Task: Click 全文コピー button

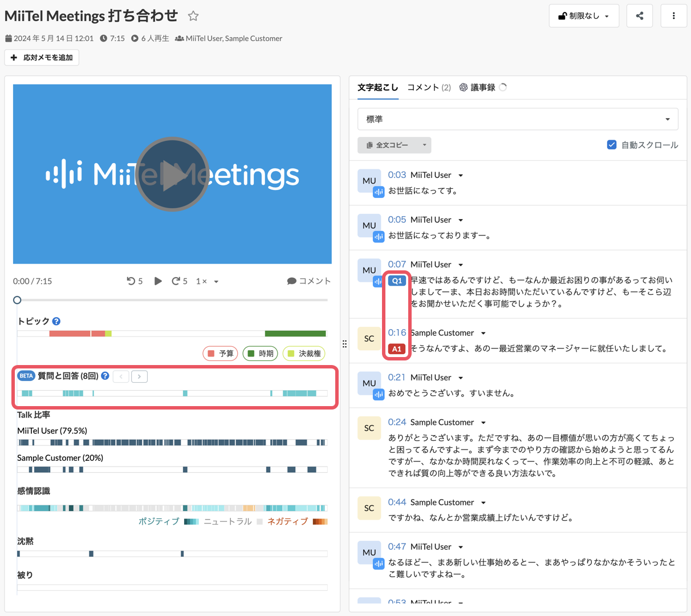Action: point(388,145)
